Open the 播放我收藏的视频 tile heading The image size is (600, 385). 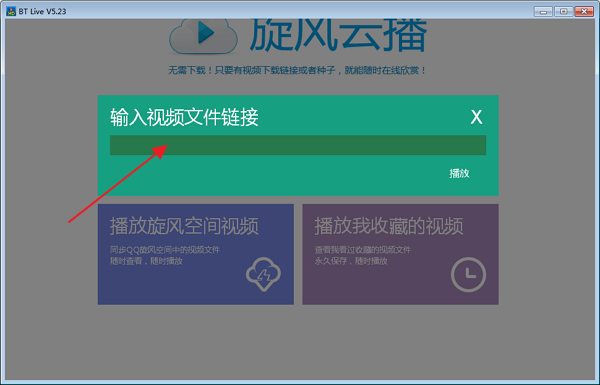(x=389, y=226)
